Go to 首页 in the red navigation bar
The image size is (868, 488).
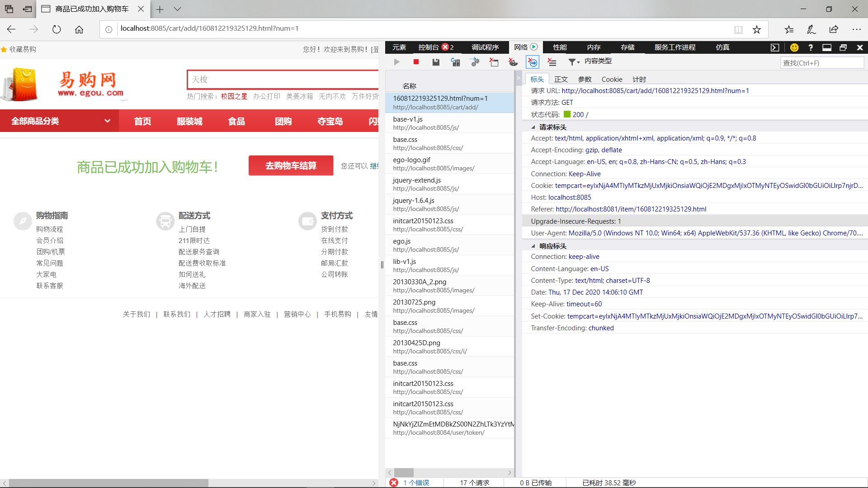click(x=142, y=121)
